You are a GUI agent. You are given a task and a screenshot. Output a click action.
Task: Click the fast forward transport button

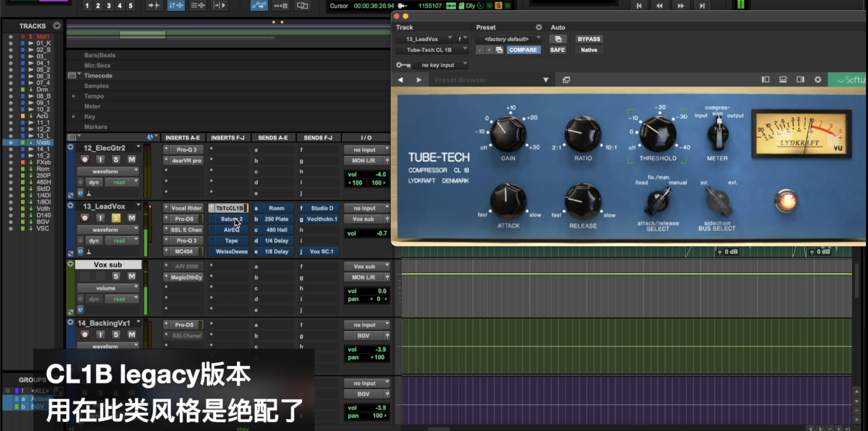tap(680, 5)
